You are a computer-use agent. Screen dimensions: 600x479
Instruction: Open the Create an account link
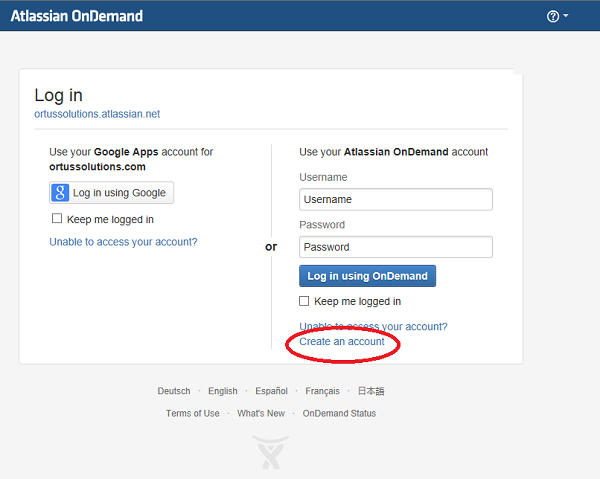point(342,342)
